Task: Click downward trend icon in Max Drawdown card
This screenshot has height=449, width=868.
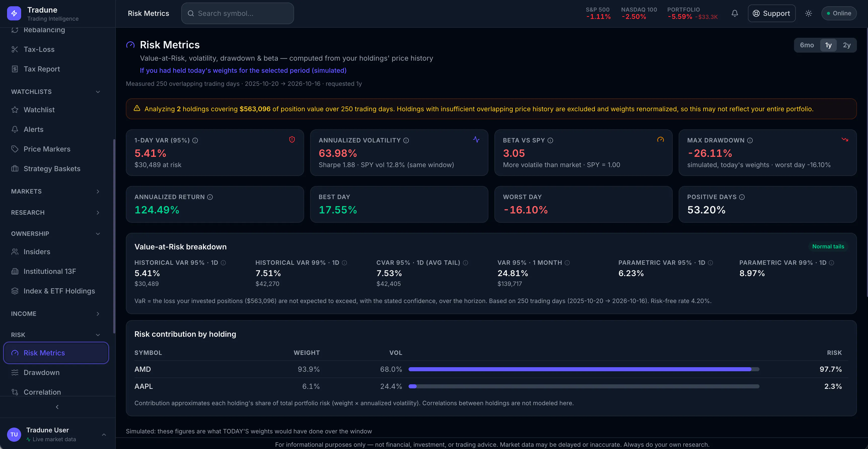Action: click(x=845, y=139)
